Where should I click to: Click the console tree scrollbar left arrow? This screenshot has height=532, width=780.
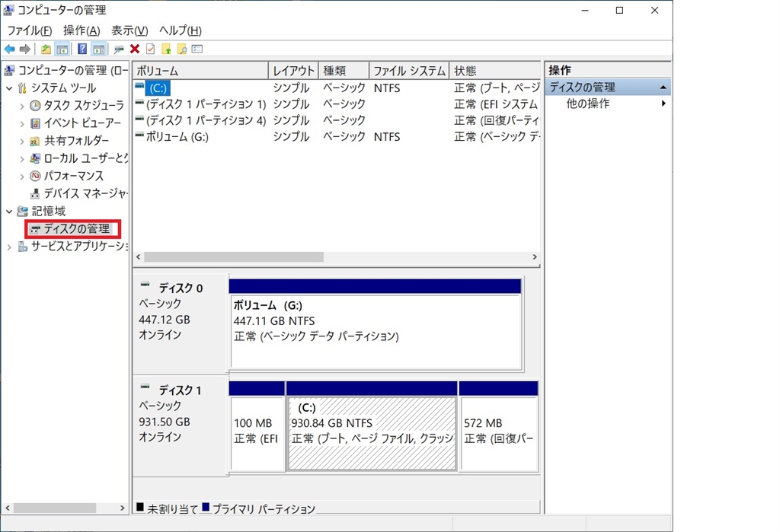pyautogui.click(x=8, y=508)
